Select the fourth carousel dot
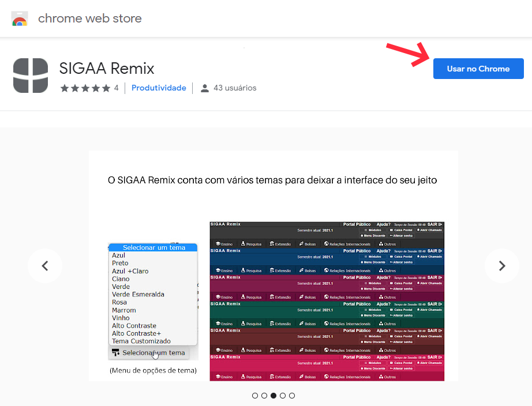The height and width of the screenshot is (406, 532). coord(283,396)
